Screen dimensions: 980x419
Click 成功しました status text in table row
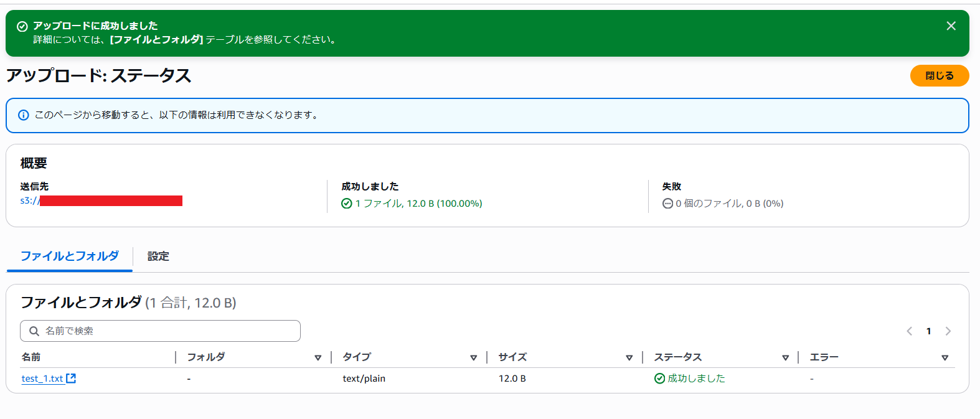click(x=696, y=378)
